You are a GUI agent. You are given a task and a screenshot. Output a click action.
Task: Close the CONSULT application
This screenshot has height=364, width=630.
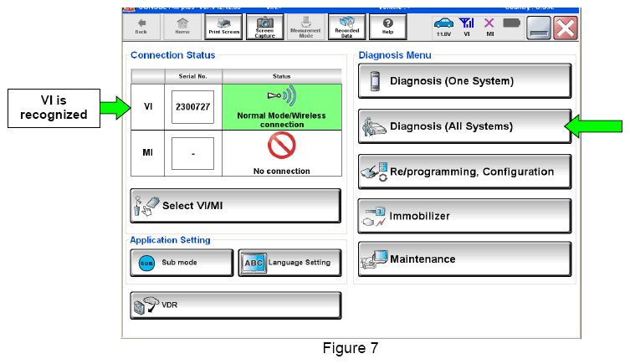(566, 28)
